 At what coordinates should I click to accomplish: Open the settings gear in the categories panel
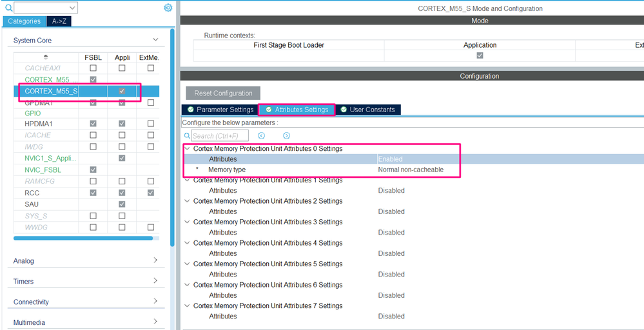(168, 7)
